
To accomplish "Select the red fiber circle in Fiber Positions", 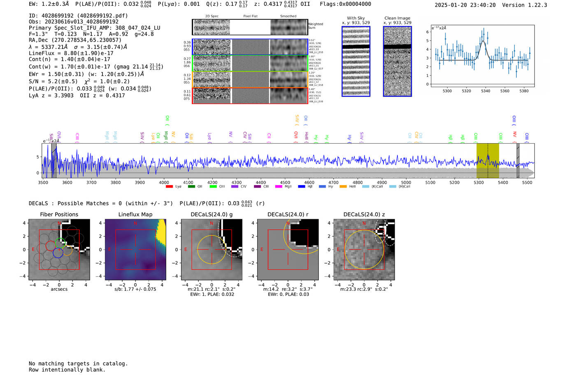I will pyautogui.click(x=51, y=246).
